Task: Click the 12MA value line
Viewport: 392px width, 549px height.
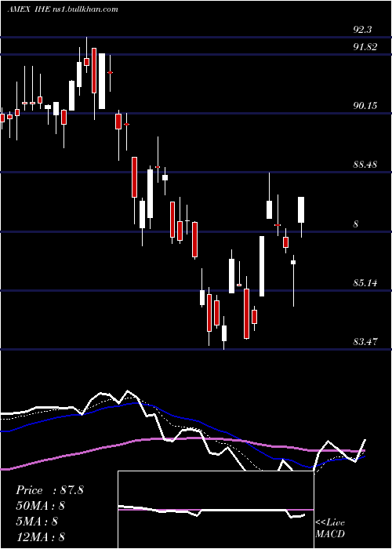Action: [x=40, y=537]
